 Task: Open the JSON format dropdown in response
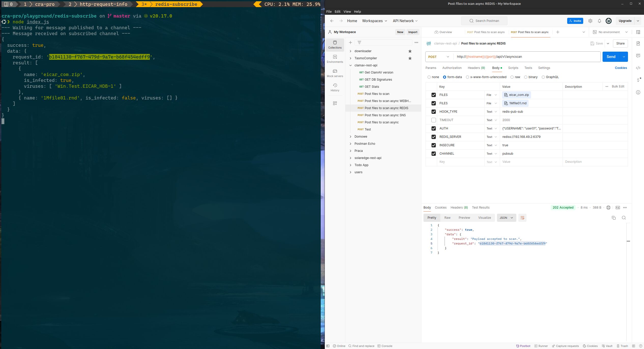506,218
